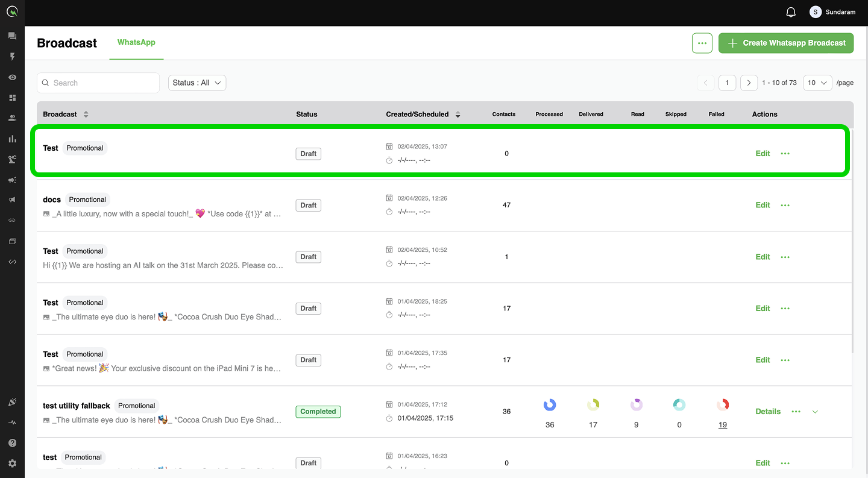Open the settings gear in sidebar
Viewport: 868px width, 478px height.
(12, 464)
